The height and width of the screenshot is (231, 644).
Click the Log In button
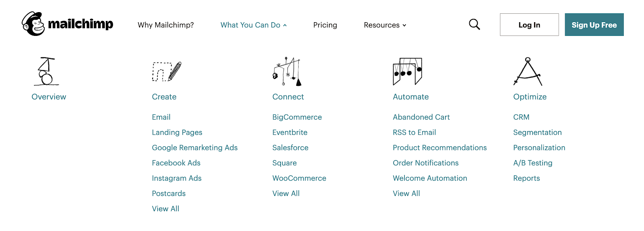point(529,25)
